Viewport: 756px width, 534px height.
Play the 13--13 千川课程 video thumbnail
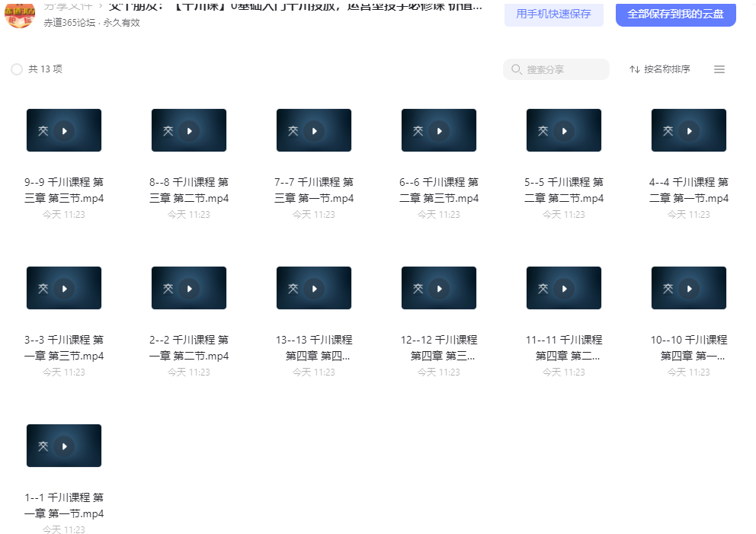click(314, 288)
